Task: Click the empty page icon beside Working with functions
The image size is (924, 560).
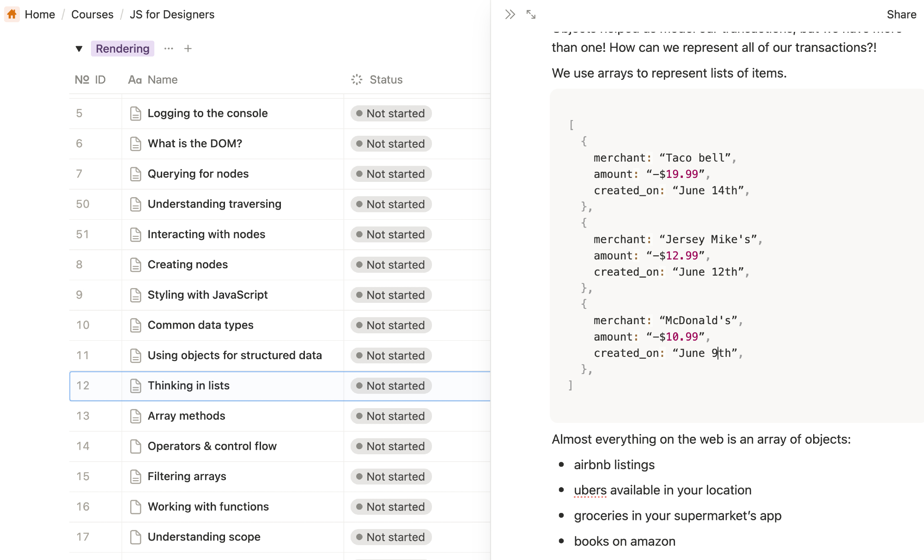Action: 135,507
